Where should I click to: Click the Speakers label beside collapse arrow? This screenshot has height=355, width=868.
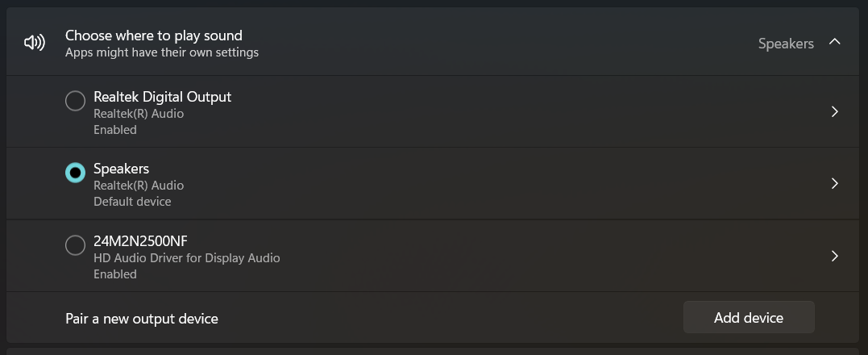(x=786, y=44)
